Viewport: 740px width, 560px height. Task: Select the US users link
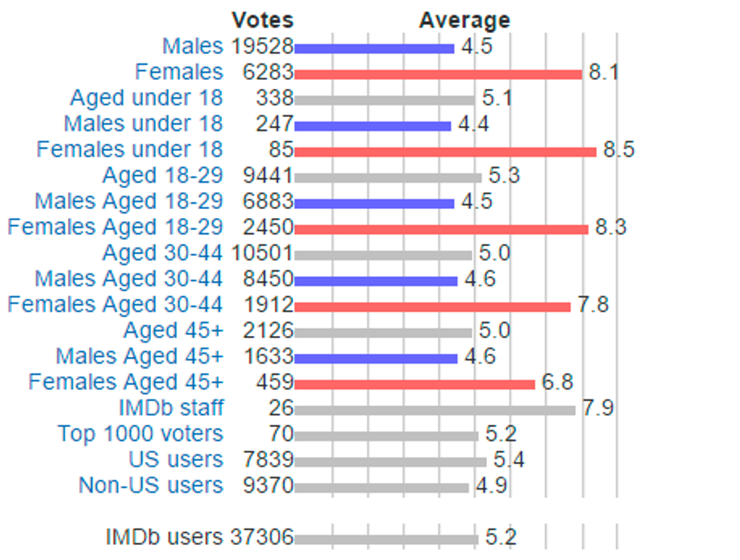click(x=176, y=460)
